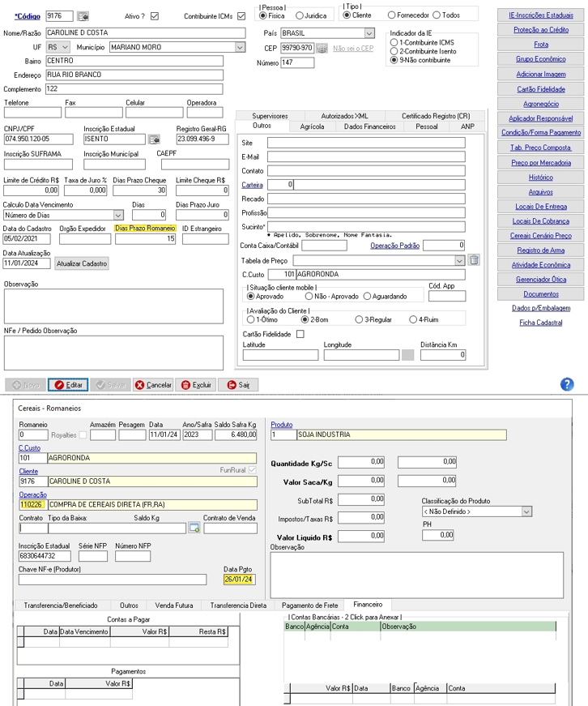The width and height of the screenshot is (588, 706).
Task: Switch to the Supervisores tab
Action: [x=270, y=116]
